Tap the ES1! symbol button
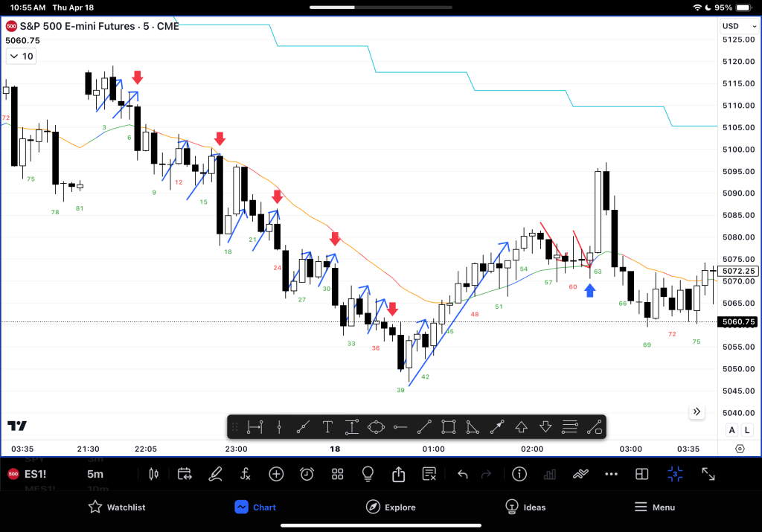The width and height of the screenshot is (762, 532). point(35,474)
